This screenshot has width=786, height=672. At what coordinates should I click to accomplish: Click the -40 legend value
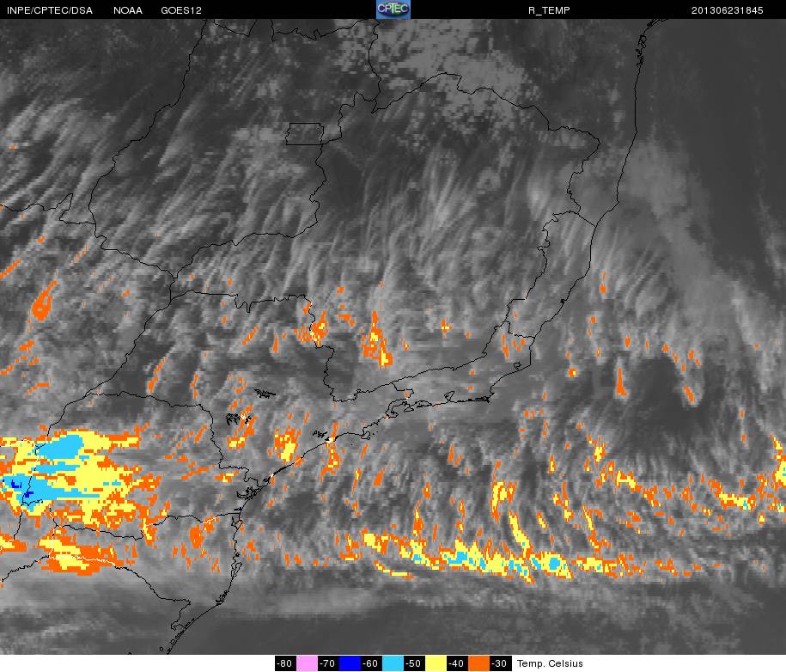457,663
